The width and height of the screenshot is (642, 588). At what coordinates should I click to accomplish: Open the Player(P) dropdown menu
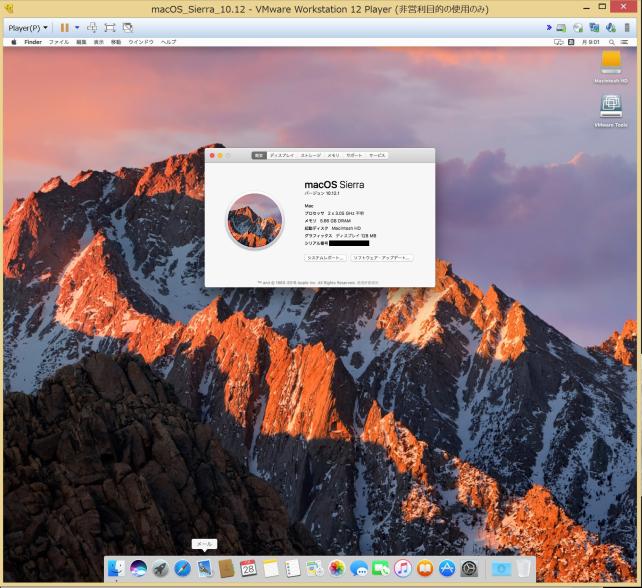(x=27, y=28)
